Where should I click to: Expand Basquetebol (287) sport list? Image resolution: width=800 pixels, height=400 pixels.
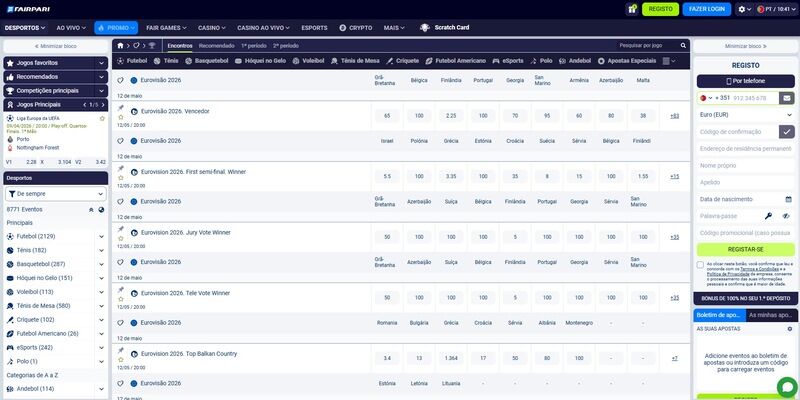point(102,264)
